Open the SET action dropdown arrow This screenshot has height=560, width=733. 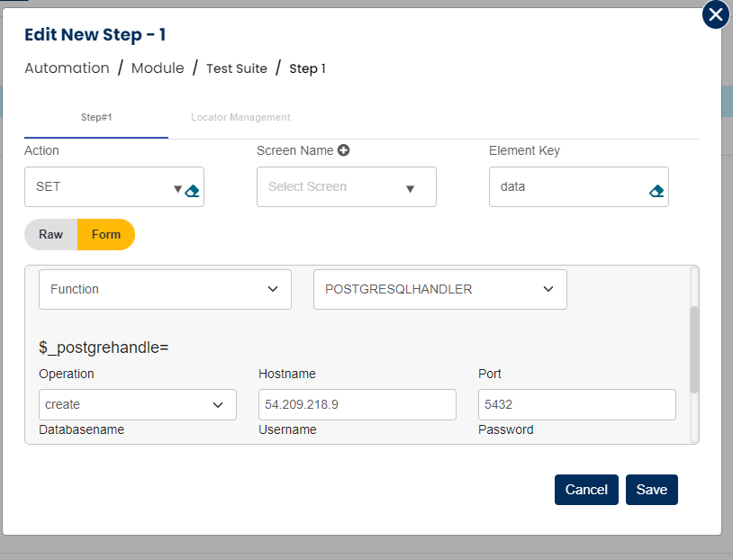pos(177,189)
